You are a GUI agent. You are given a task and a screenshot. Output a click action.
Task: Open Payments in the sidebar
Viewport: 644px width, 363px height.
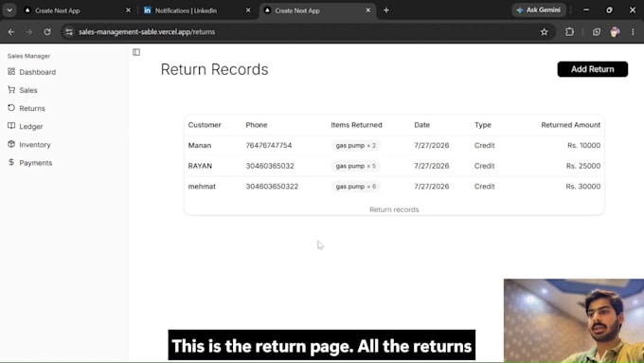[36, 162]
